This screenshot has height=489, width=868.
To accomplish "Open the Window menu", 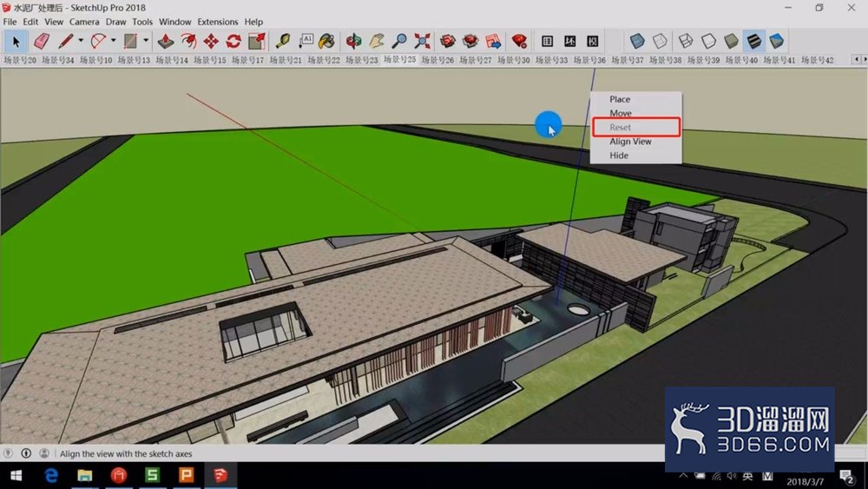I will click(175, 23).
